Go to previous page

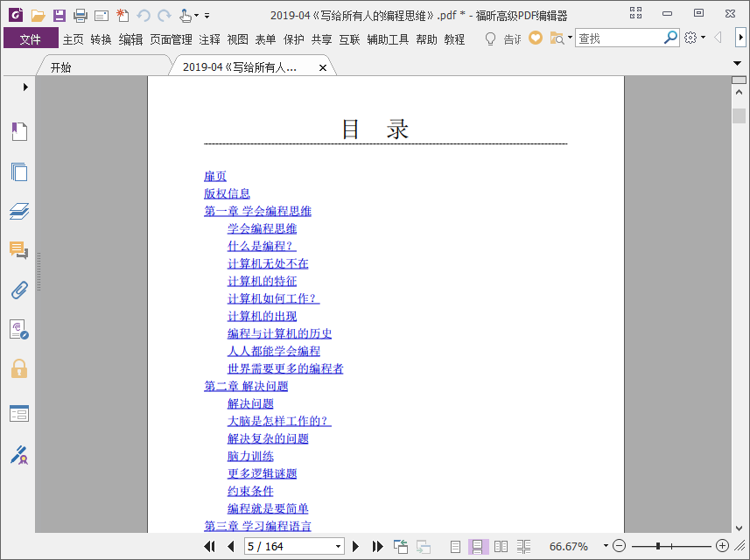(x=231, y=546)
